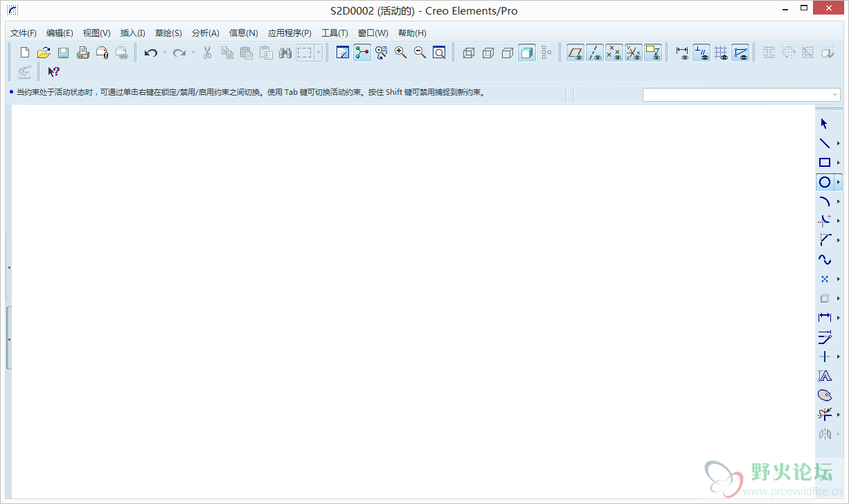Expand the Point tool flyout arrow

coord(838,279)
